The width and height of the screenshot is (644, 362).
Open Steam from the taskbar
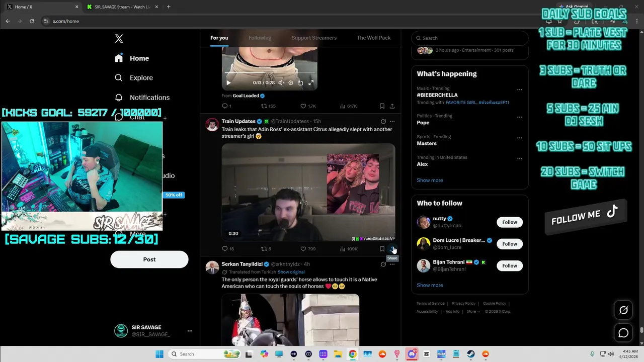471,354
